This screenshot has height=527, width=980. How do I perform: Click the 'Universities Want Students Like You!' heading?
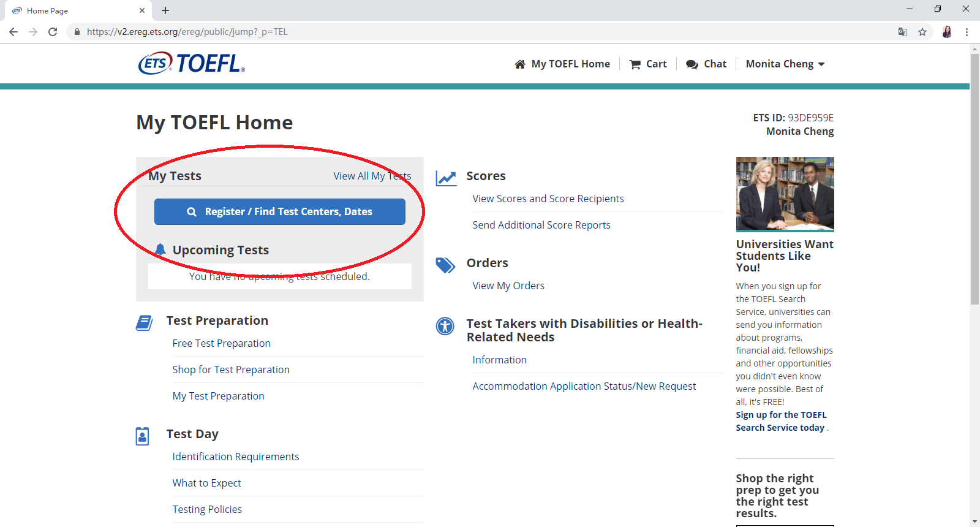click(785, 256)
